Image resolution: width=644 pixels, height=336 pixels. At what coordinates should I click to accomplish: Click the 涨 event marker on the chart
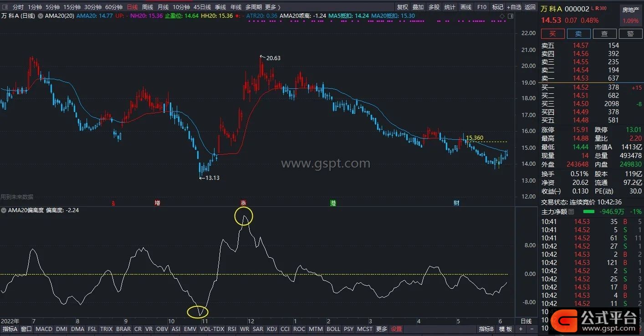243,203
